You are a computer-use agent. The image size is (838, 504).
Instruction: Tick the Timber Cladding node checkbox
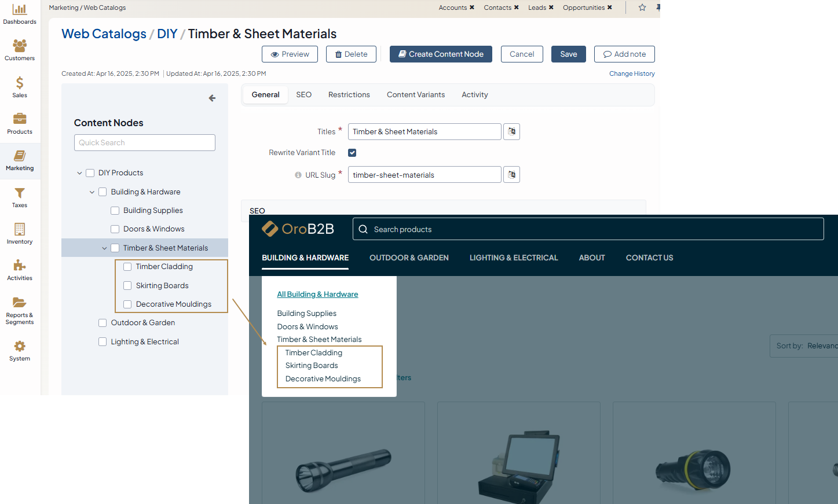[127, 267]
